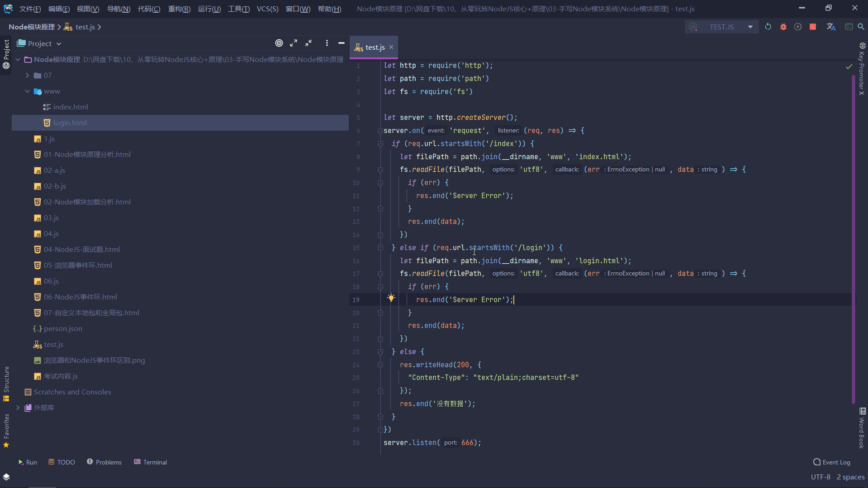Toggle tool window quick access icon
868x488 pixels.
tap(6, 477)
